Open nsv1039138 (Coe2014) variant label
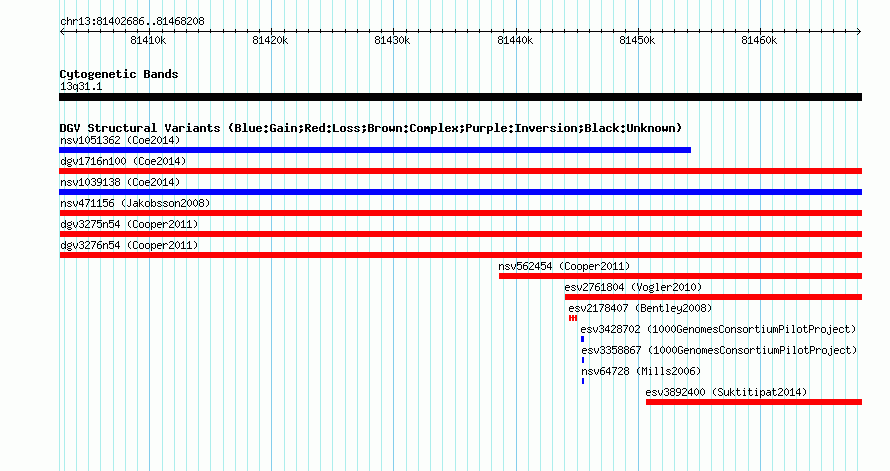The width and height of the screenshot is (890, 471). (120, 182)
